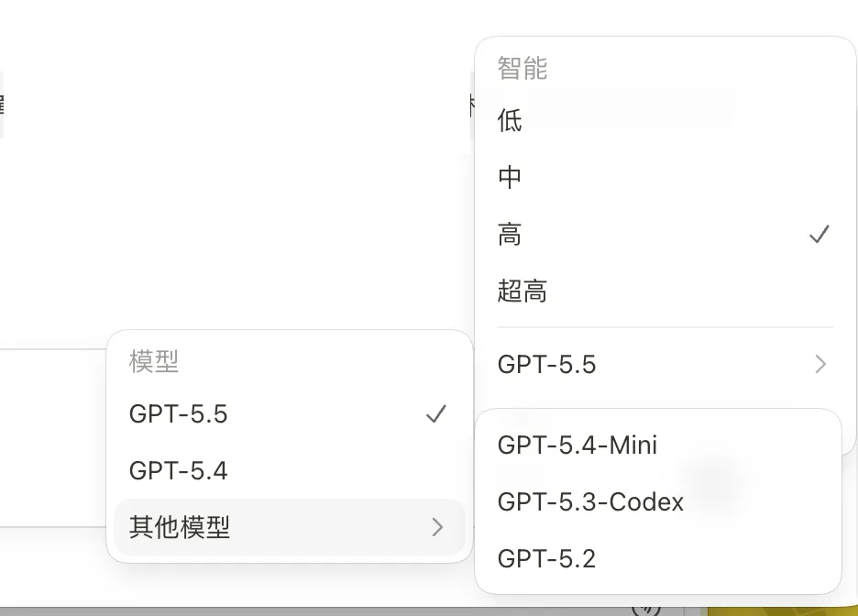858x616 pixels.
Task: Choose the 高 intelligence option
Action: coord(665,234)
